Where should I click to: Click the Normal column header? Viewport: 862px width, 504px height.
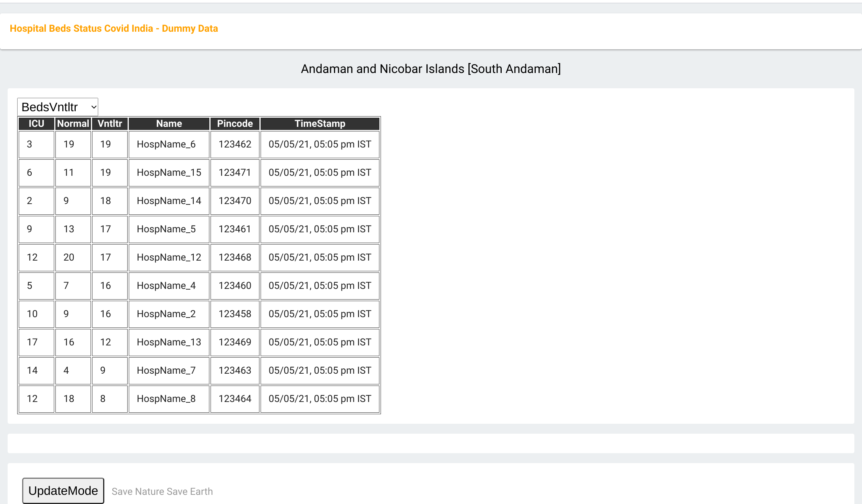click(73, 123)
